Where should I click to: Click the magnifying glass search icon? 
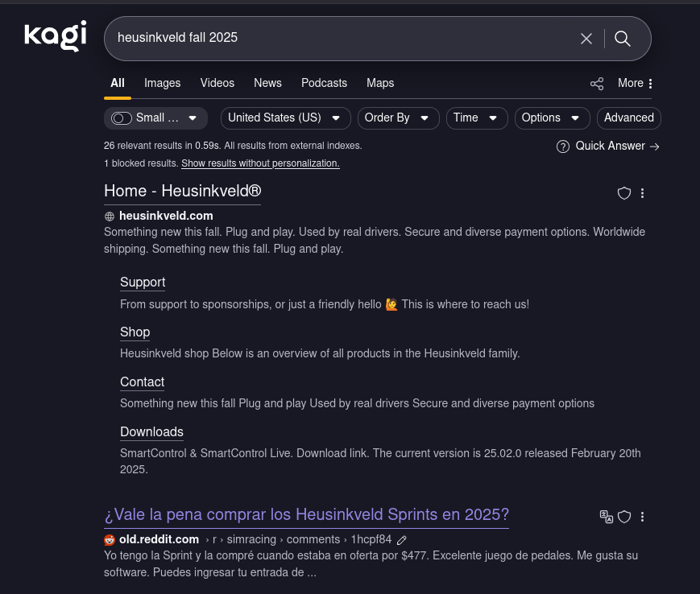tap(623, 39)
